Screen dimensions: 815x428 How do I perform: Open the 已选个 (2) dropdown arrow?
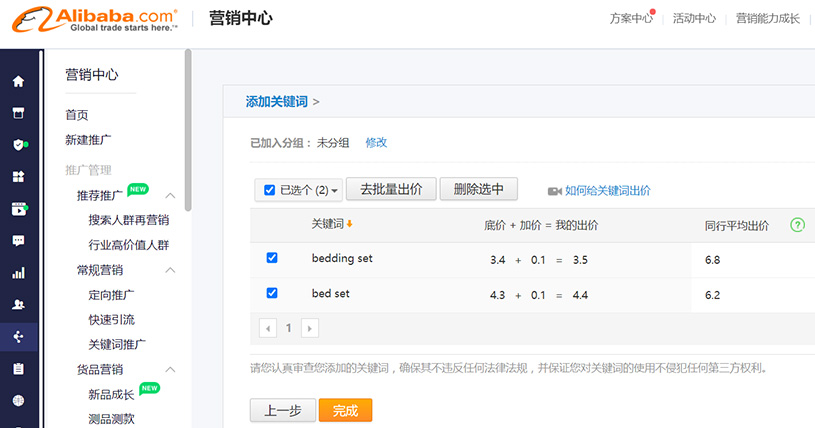click(x=335, y=191)
